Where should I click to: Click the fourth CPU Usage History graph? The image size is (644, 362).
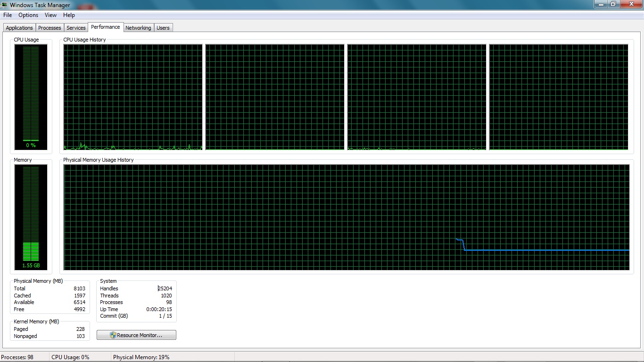click(x=559, y=97)
